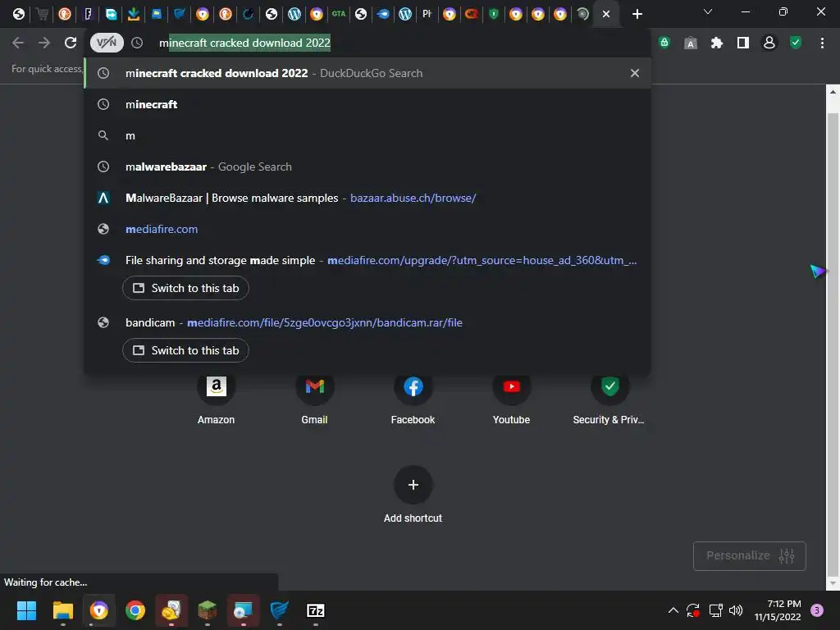Open a new tab with plus button

tap(637, 14)
